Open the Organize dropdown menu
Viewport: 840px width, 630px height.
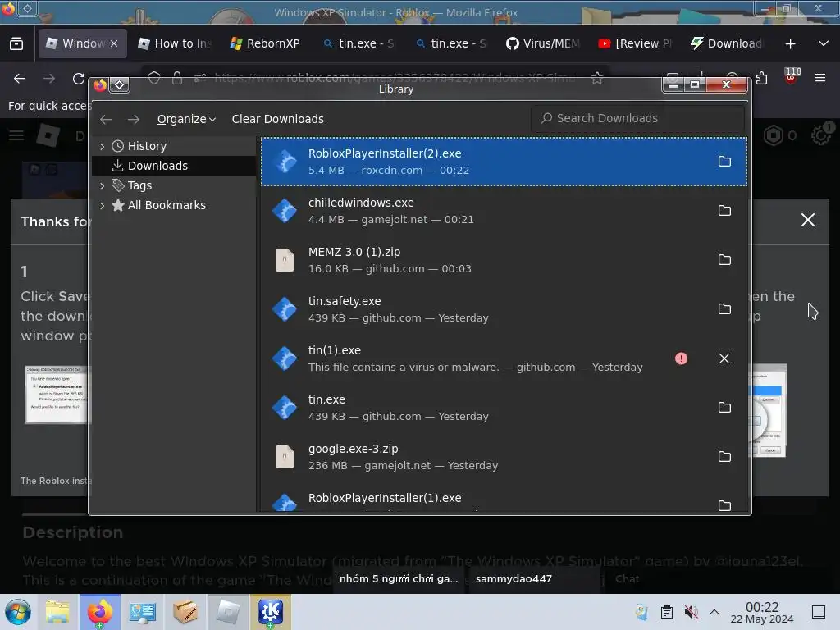point(186,119)
